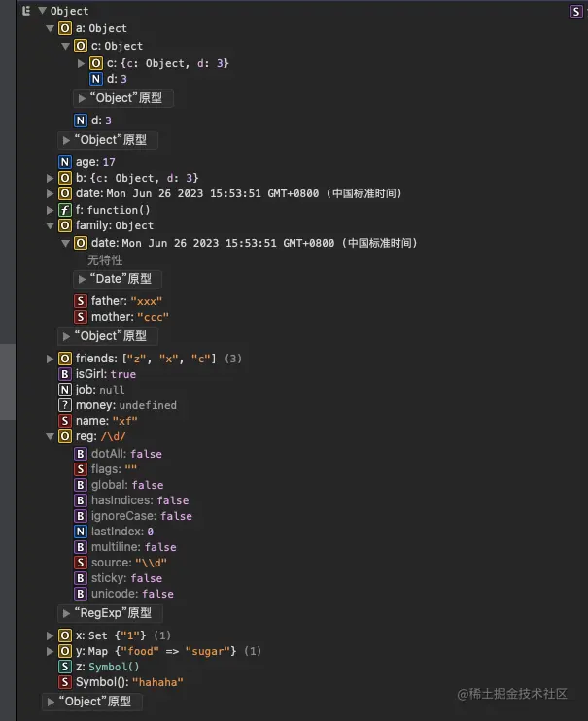The height and width of the screenshot is (721, 588).
Task: Expand the 'x: Set' node
Action: point(51,635)
